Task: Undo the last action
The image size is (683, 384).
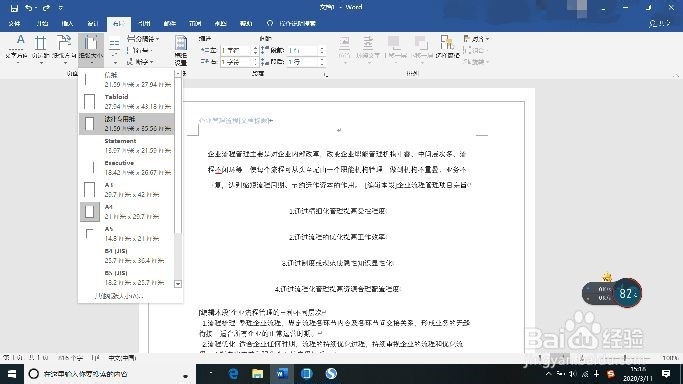Action: point(29,8)
